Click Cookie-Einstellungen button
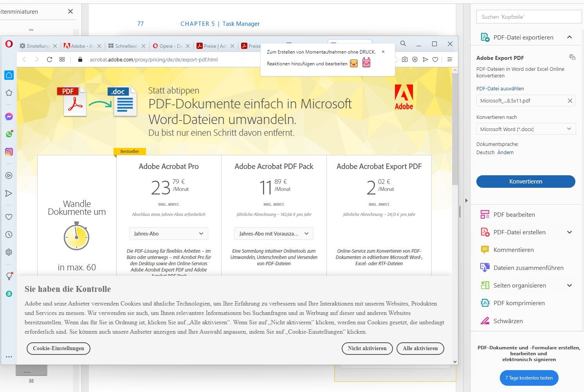The image size is (584, 392). pos(58,348)
